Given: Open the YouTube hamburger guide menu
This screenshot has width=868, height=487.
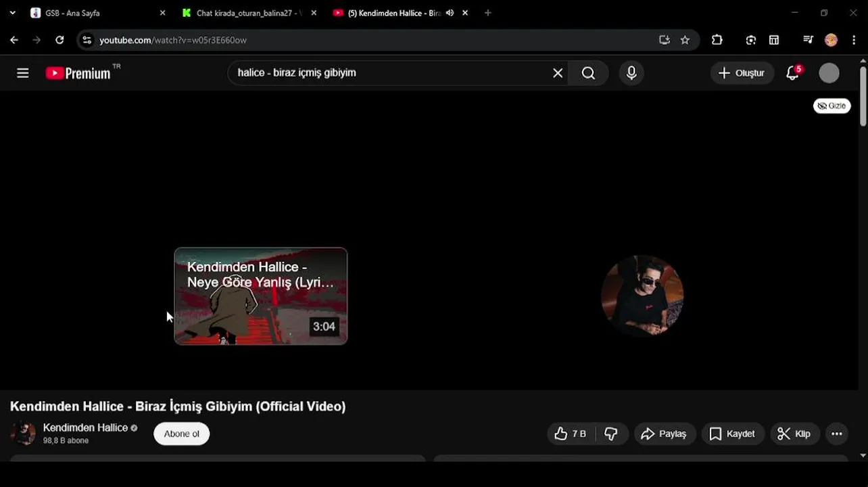Looking at the screenshot, I should 23,73.
